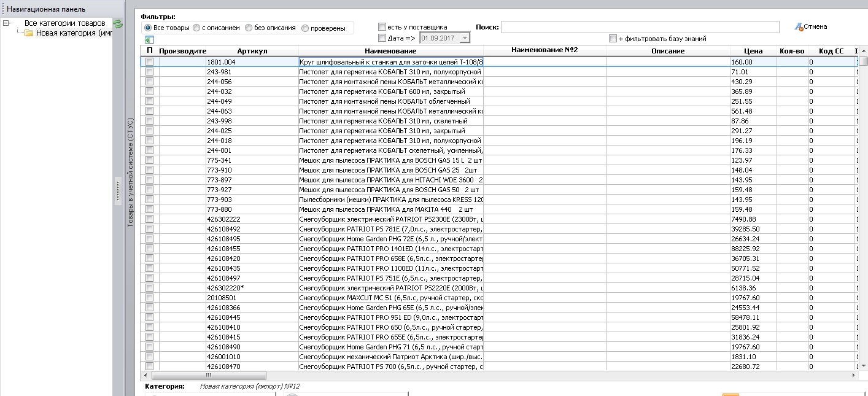Viewport: 868px width, 396px height.
Task: Click article cell 426108366
Action: [x=252, y=308]
